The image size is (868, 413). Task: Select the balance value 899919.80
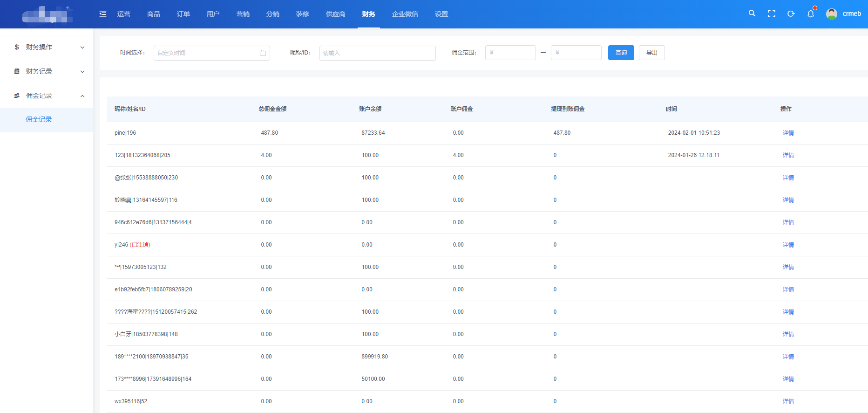(374, 357)
